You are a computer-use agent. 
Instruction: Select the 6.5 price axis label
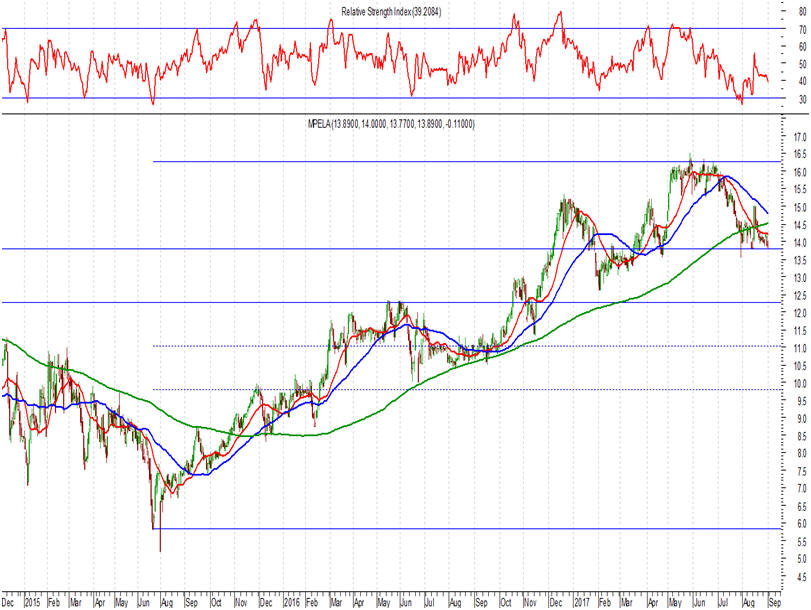802,507
